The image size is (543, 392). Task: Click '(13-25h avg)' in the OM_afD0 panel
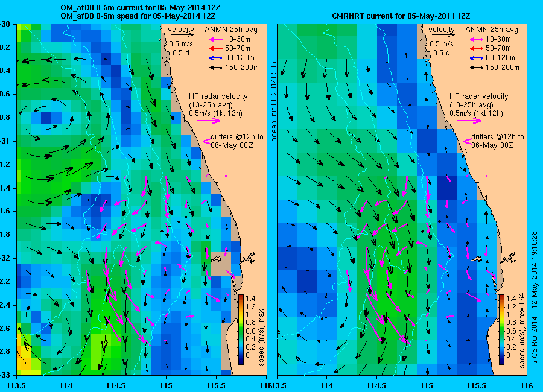(211, 105)
